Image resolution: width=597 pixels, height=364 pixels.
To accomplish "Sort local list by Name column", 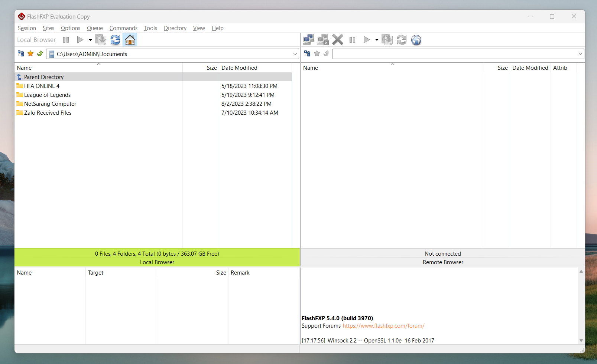I will [98, 68].
